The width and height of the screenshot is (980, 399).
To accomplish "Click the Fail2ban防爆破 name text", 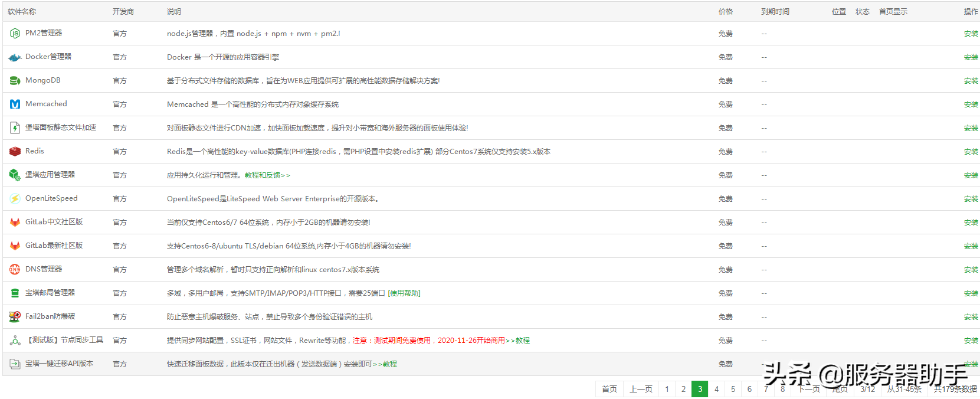I will [x=50, y=316].
